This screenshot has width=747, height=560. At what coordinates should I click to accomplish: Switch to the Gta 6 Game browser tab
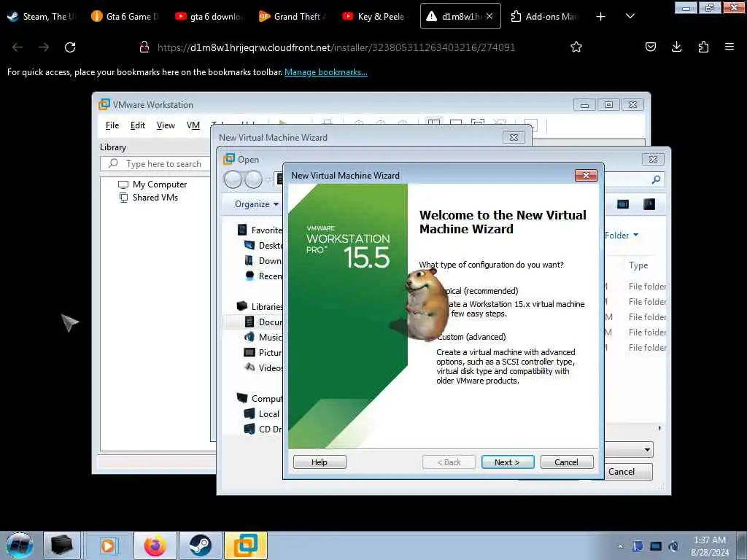(x=125, y=17)
